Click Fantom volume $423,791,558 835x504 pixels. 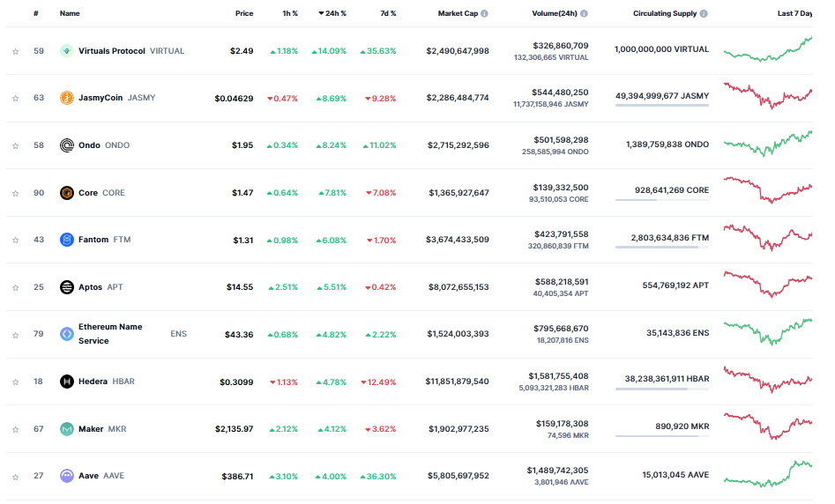tap(562, 234)
